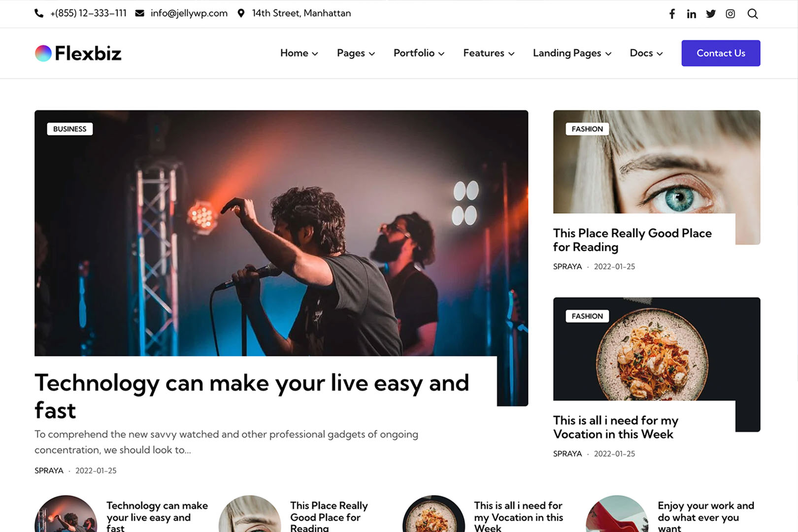
Task: Open the info@jellywp.com email link
Action: click(189, 13)
